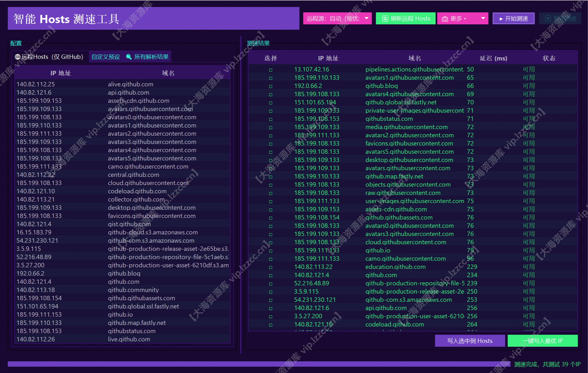Tick the avatars4.githubusercontent.com result checkbox
This screenshot has height=373, width=588.
[x=270, y=94]
